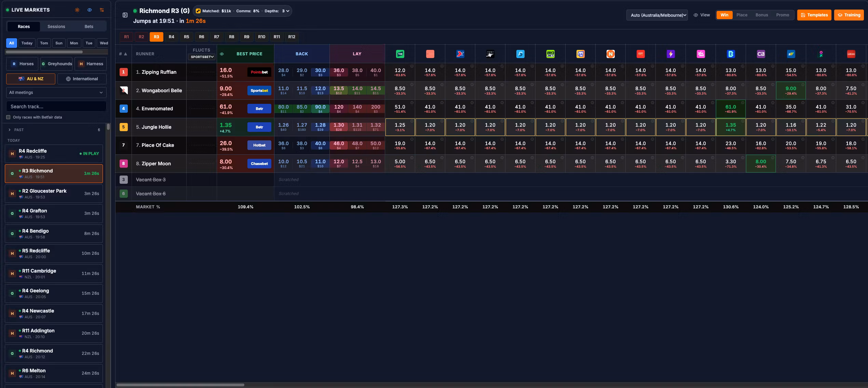Select race tab R4
Viewport: 868px width, 388px height.
[172, 37]
